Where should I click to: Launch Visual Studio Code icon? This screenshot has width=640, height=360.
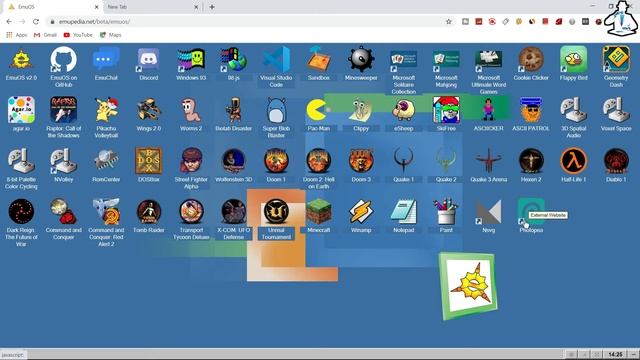click(x=276, y=60)
